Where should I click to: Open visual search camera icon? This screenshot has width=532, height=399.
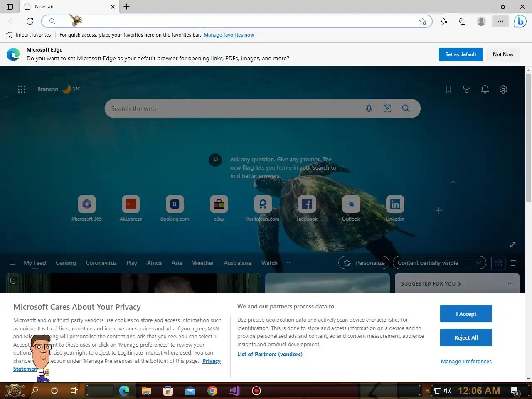tap(387, 108)
